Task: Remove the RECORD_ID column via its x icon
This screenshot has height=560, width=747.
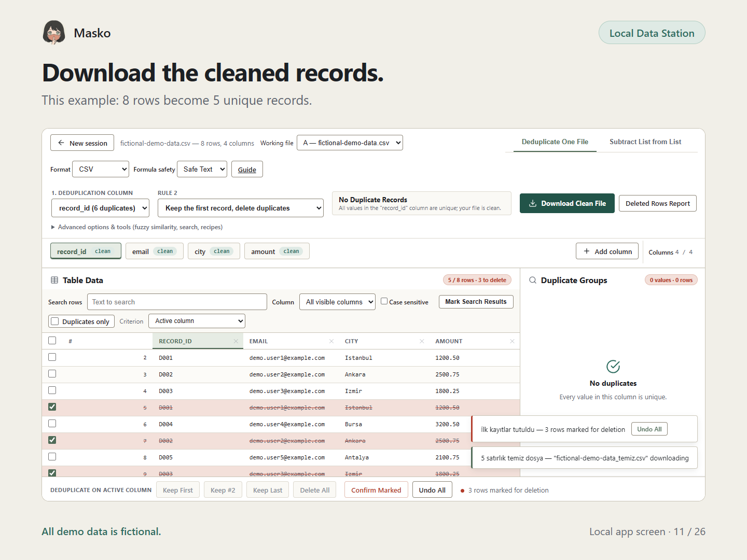Action: 236,341
